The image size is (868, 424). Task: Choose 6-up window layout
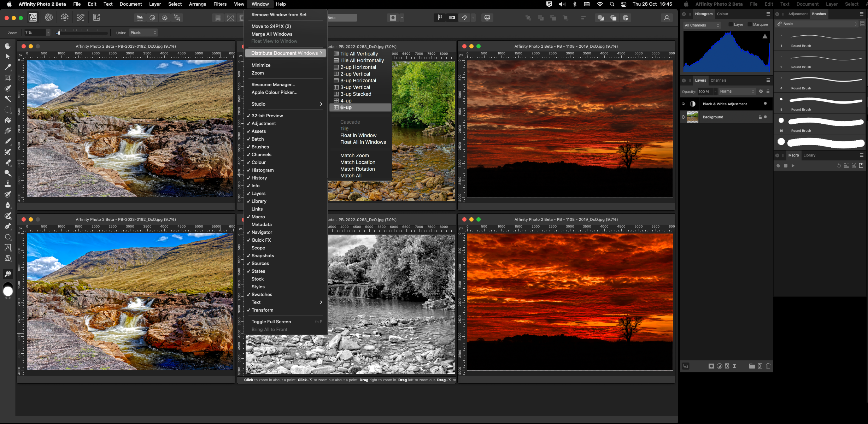(x=346, y=107)
